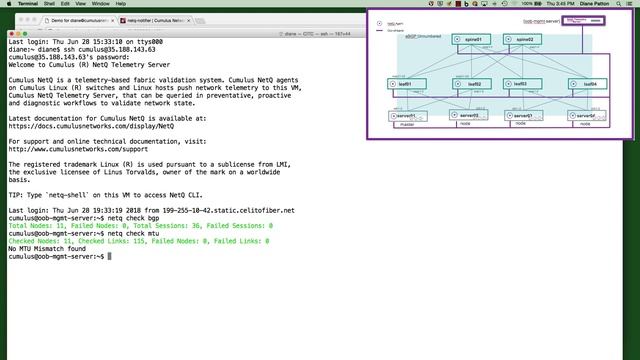Click the 'oob-mgmt server' label in diagram

[541, 21]
